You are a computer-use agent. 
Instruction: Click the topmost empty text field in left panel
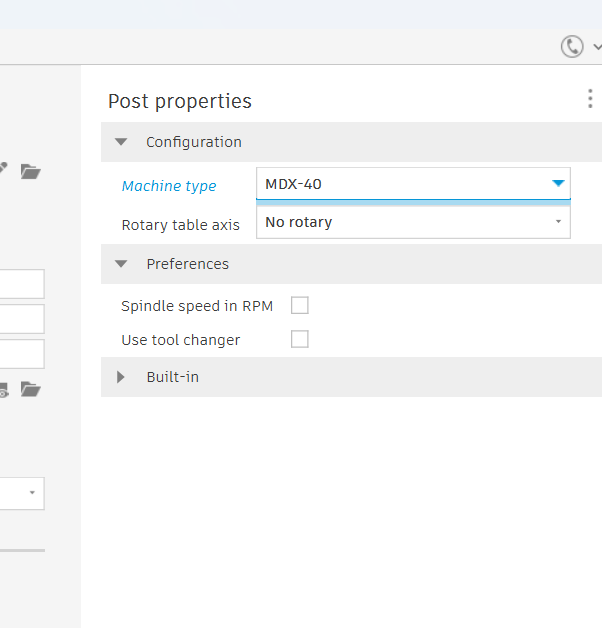click(x=22, y=284)
